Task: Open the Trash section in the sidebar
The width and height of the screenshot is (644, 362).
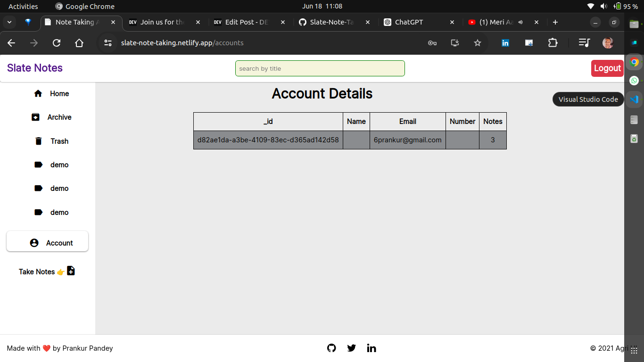Action: [51, 141]
